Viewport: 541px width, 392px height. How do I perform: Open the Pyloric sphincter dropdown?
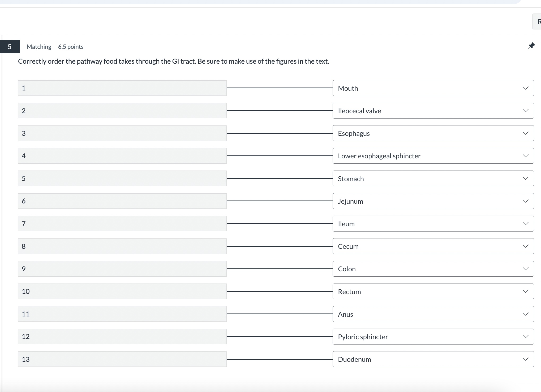(526, 336)
